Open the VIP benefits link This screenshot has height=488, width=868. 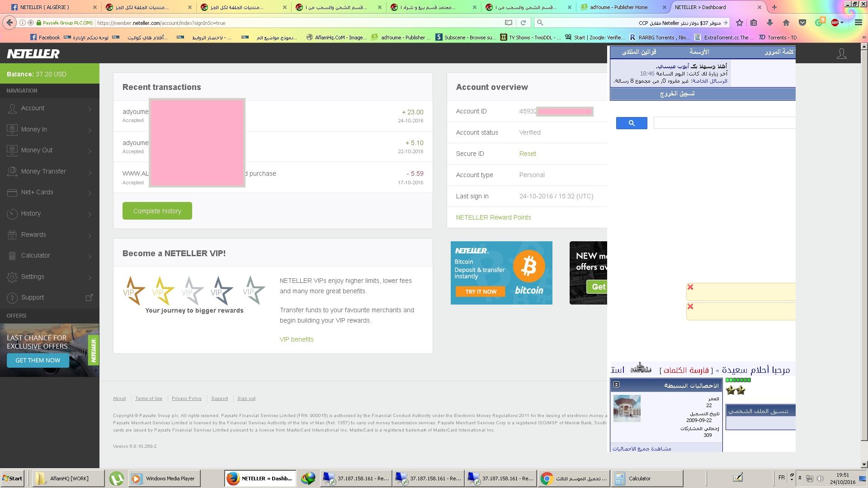(297, 339)
